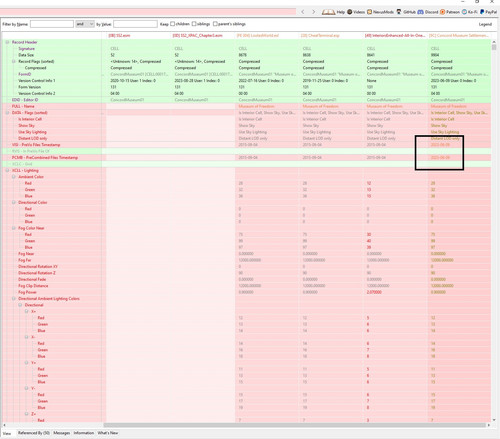Image resolution: width=500 pixels, height=439 pixels.
Task: Focus the by Value filter field
Action: (135, 24)
